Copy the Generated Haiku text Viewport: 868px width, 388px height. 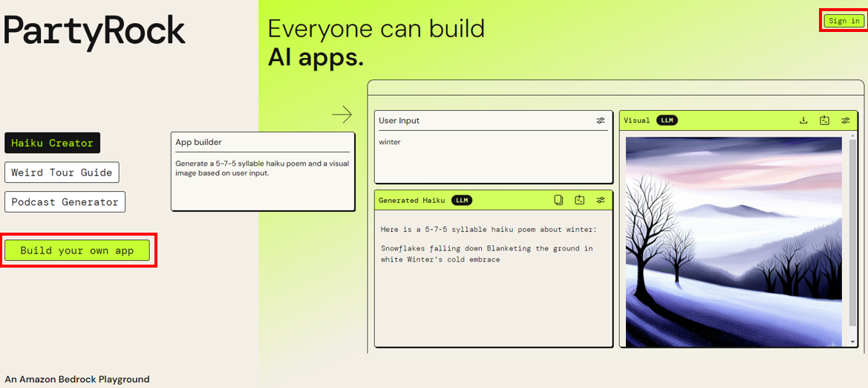tap(558, 200)
